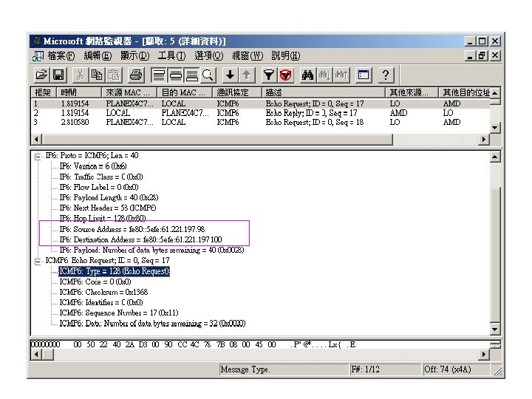
Task: Toggle the summary pane icon
Action: [x=159, y=75]
